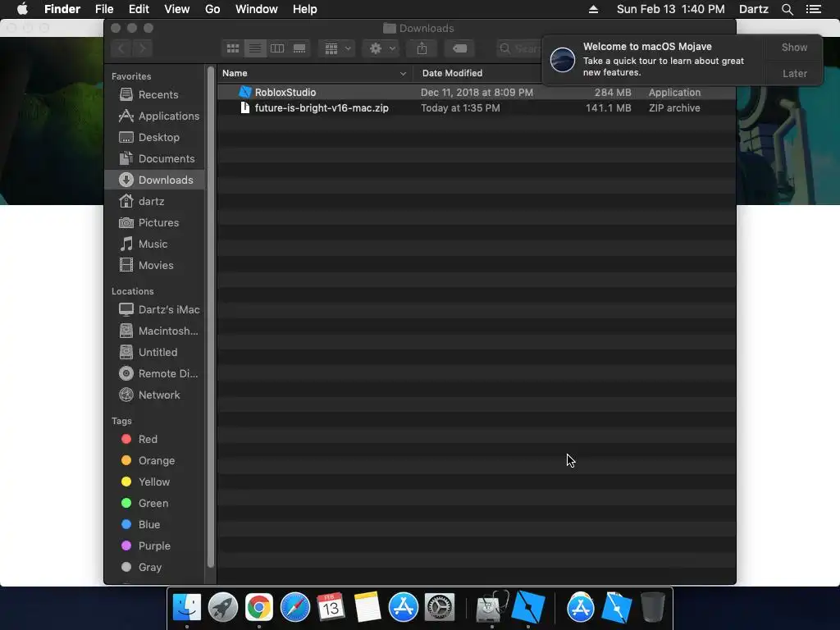840x630 pixels.
Task: Open Desktop in the sidebar
Action: pos(155,138)
